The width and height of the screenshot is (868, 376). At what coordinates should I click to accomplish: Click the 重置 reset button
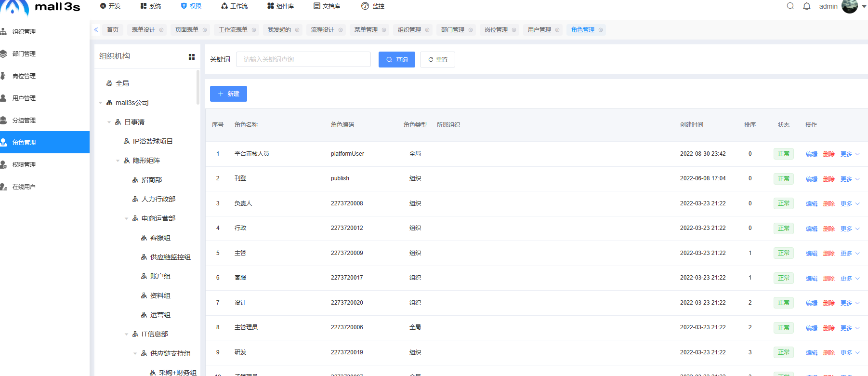click(x=437, y=59)
